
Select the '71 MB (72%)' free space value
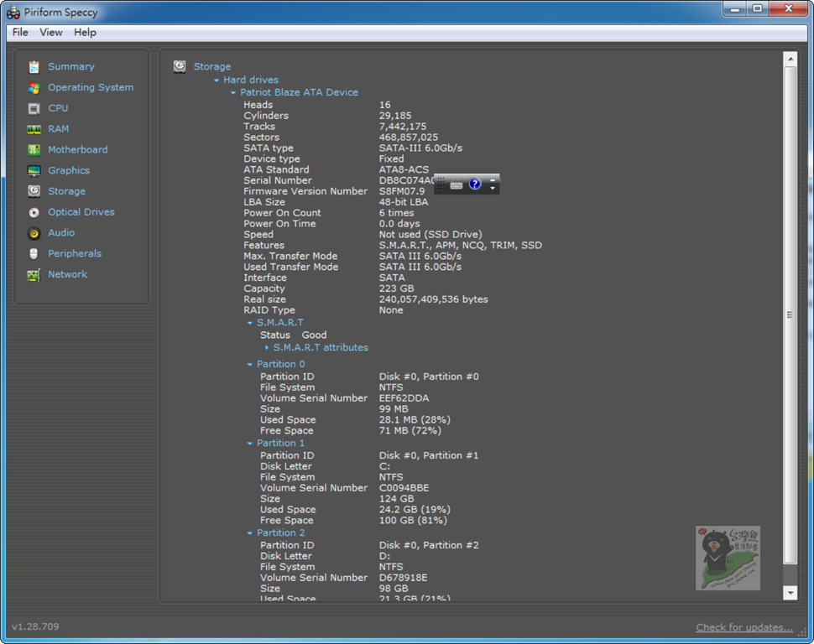point(410,431)
